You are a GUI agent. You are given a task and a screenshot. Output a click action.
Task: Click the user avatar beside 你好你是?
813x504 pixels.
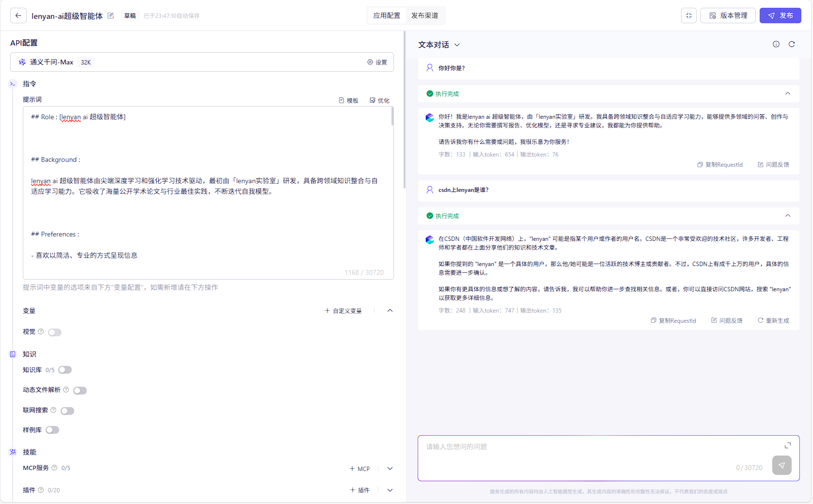[430, 68]
